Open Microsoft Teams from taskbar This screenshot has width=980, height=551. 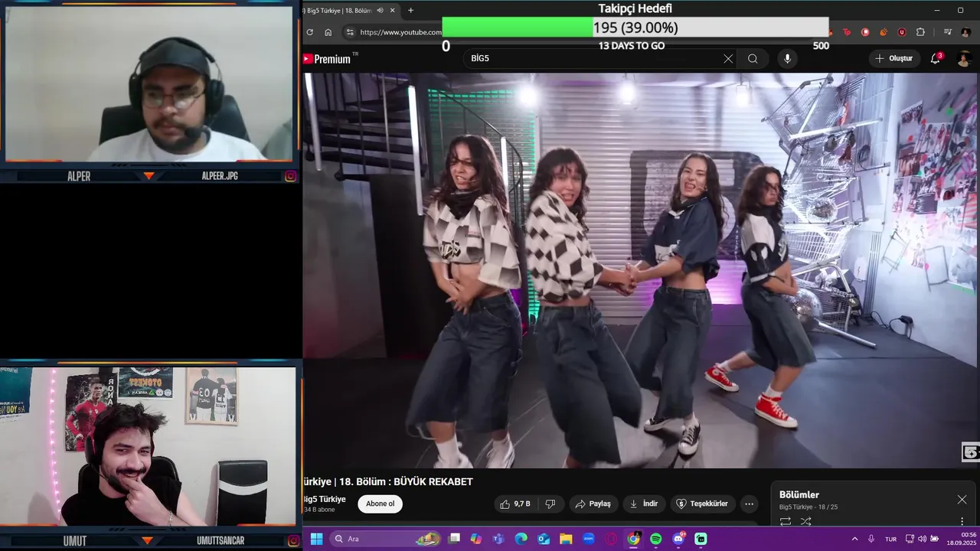coord(498,539)
